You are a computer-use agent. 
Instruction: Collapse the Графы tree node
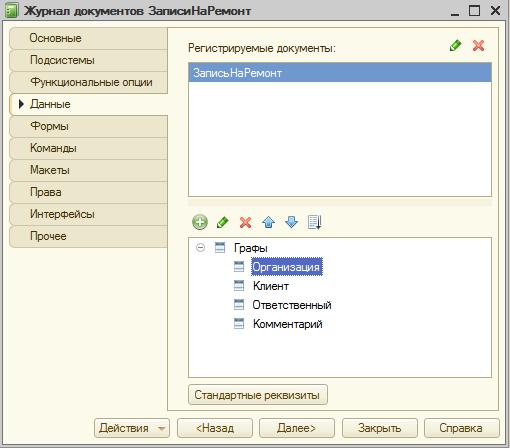pyautogui.click(x=200, y=248)
